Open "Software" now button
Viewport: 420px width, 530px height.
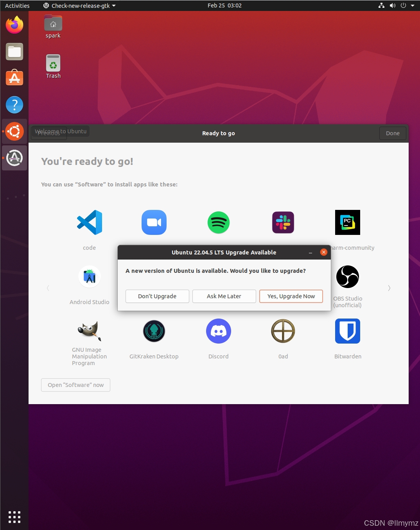pos(75,385)
